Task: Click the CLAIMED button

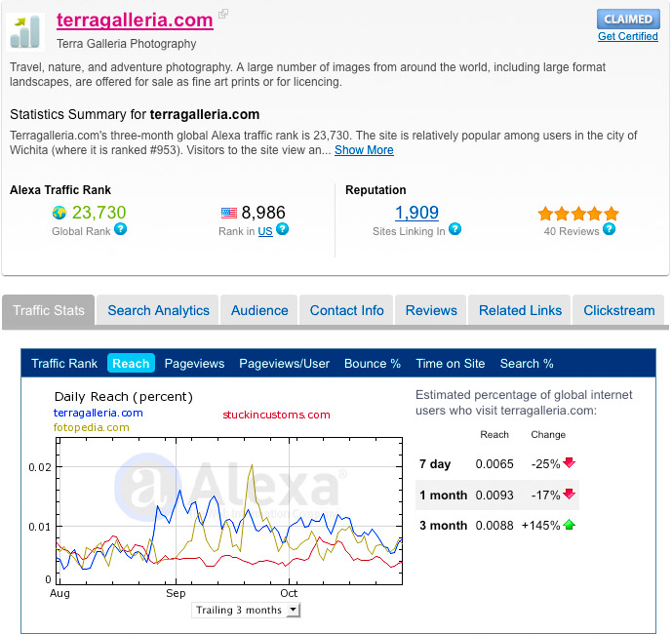Action: pyautogui.click(x=628, y=19)
